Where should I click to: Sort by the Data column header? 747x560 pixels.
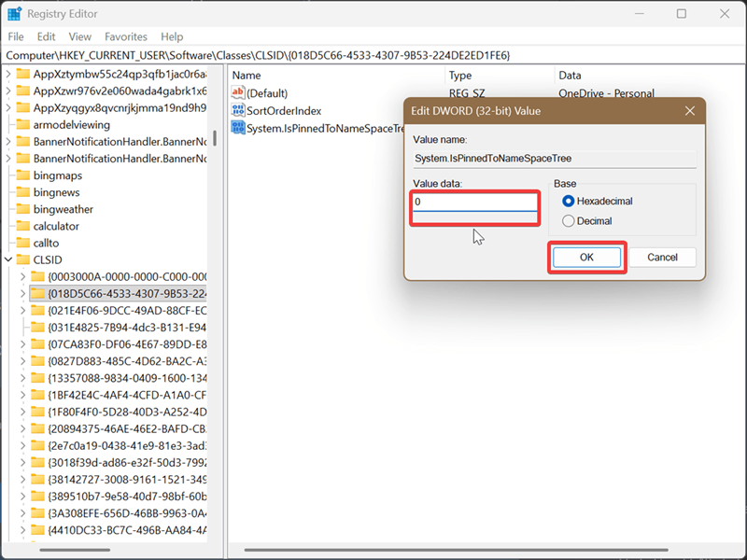(x=649, y=76)
